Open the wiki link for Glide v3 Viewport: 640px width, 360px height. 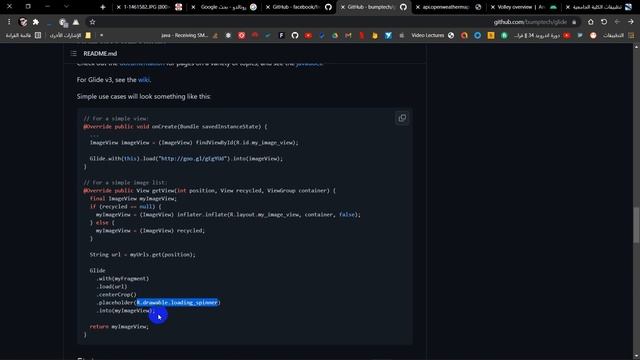[144, 80]
